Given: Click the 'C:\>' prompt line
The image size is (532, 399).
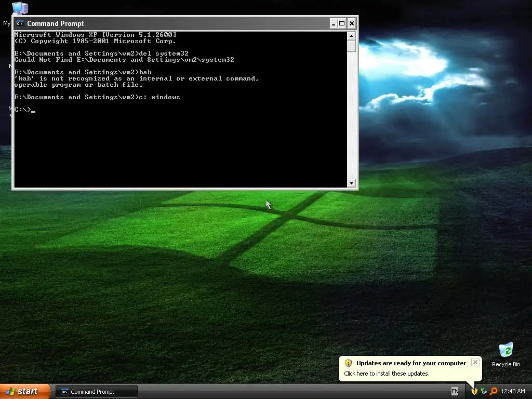Looking at the screenshot, I should click(x=24, y=110).
